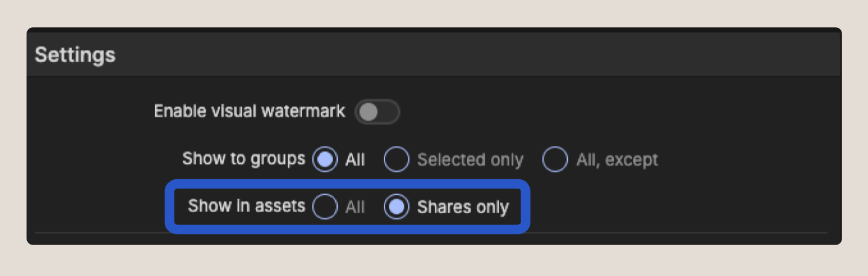
Task: Choose the "Selected only" radio button circle
Action: click(396, 160)
